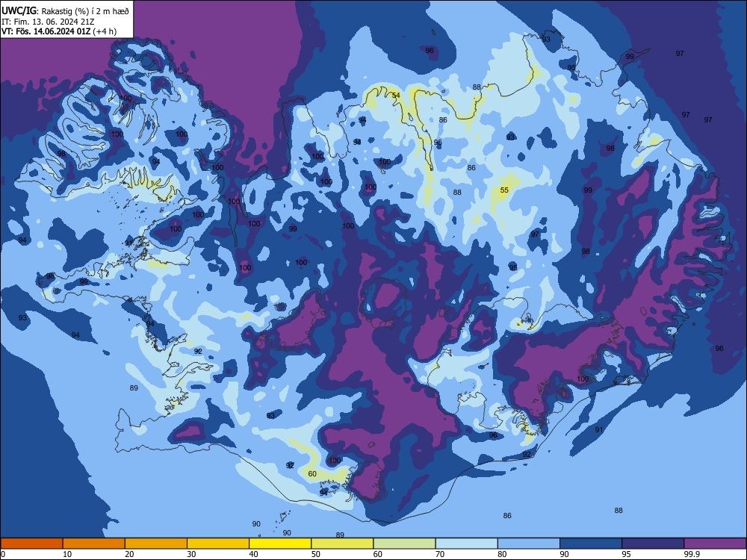Select the 30–40 amber legend swatch

(x=218, y=544)
